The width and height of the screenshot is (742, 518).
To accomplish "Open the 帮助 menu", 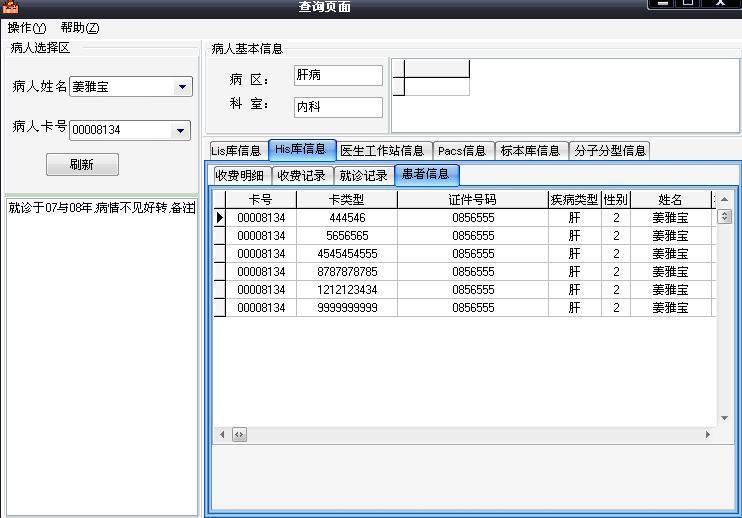I will [80, 28].
